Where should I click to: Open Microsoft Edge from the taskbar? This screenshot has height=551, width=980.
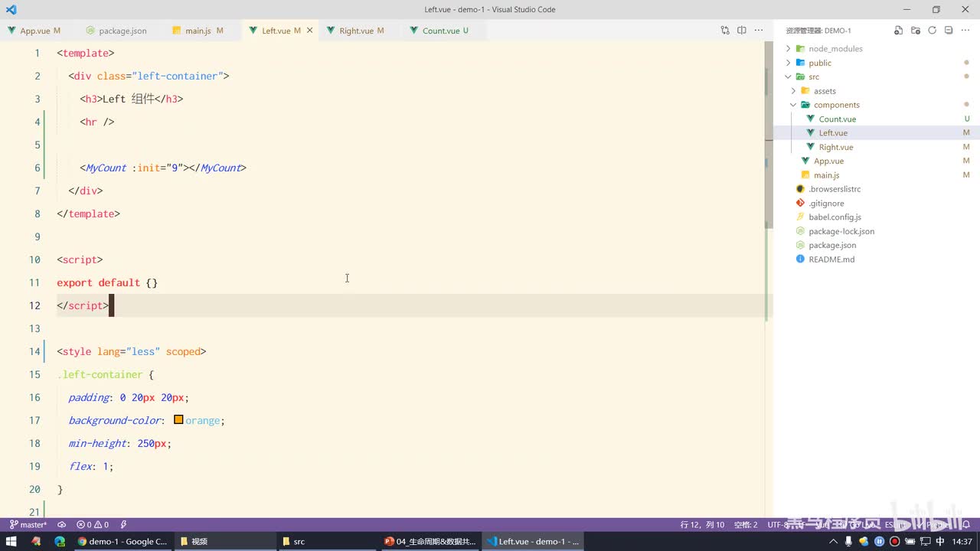60,541
